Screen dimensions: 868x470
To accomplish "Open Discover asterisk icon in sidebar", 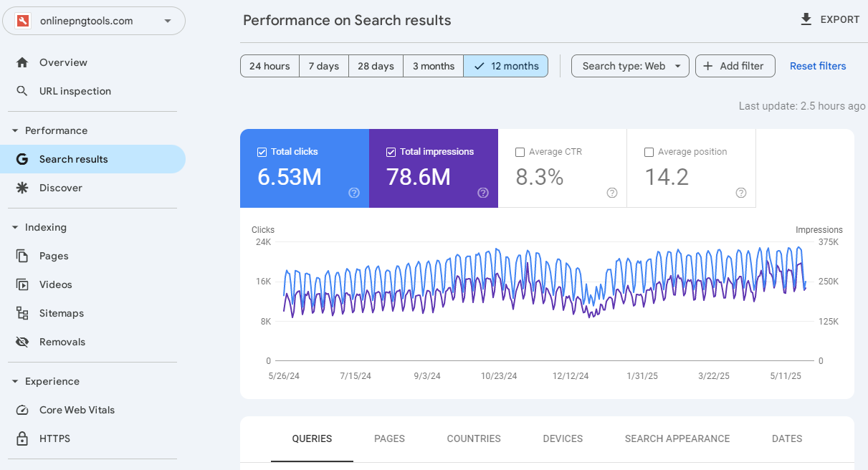I will 22,188.
